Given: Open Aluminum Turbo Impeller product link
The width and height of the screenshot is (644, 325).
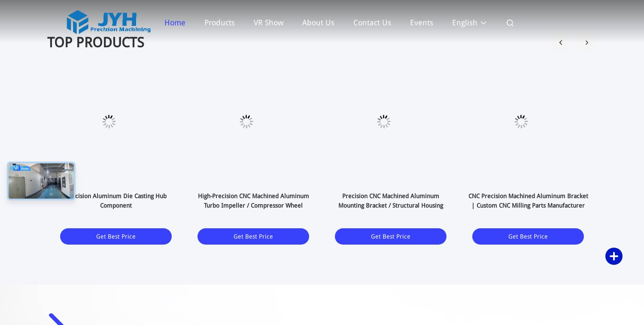Looking at the screenshot, I should point(253,201).
